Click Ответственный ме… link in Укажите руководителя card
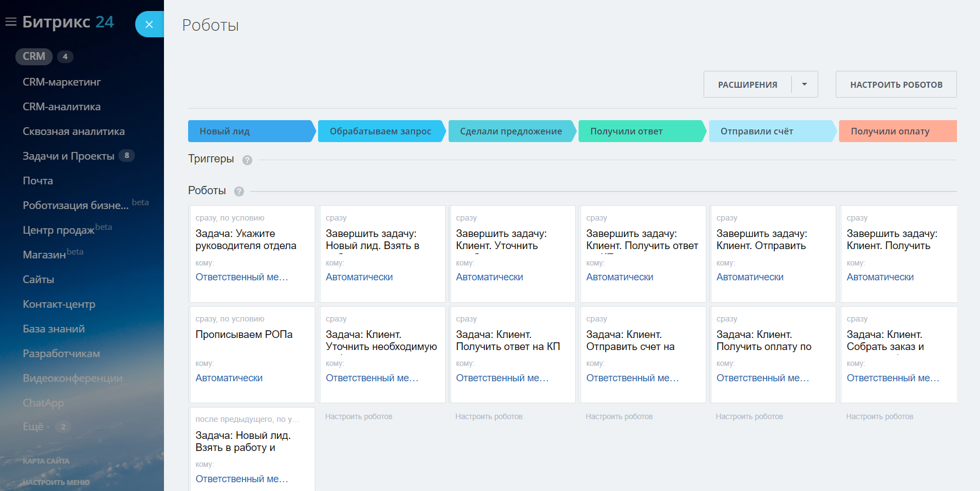980x491 pixels. click(241, 277)
